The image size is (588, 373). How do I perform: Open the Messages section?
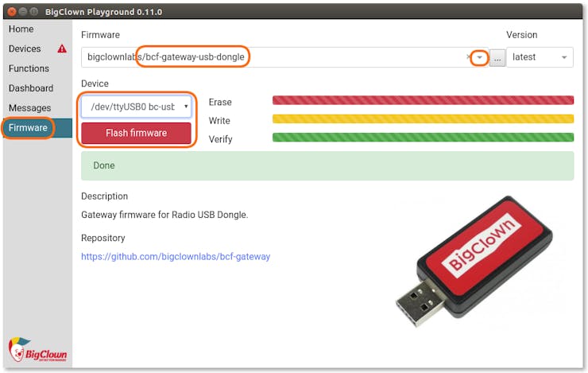pos(29,108)
